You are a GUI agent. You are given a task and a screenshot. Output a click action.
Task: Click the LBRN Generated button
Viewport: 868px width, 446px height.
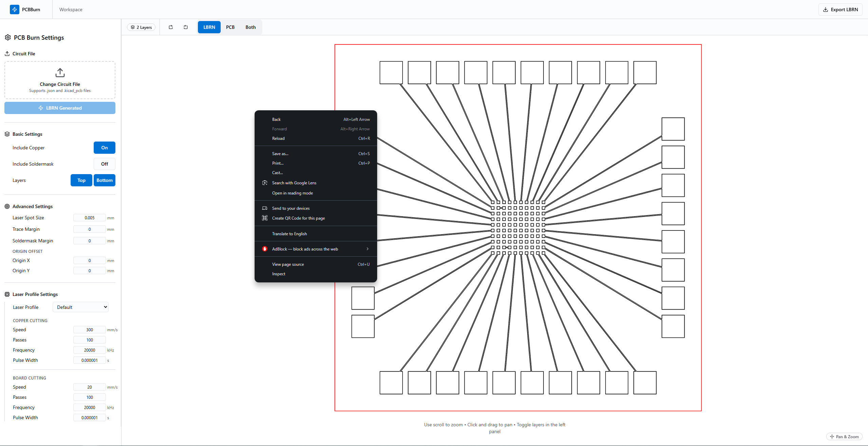coord(60,108)
